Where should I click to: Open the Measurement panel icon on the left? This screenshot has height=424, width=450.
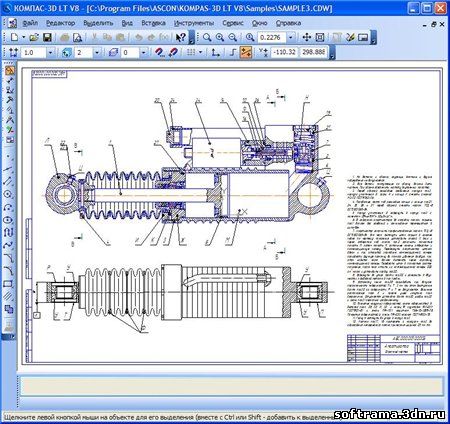click(10, 120)
